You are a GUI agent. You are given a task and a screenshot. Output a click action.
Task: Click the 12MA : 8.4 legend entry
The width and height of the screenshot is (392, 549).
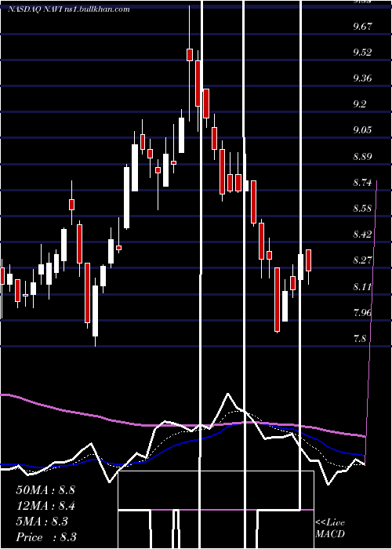click(45, 506)
